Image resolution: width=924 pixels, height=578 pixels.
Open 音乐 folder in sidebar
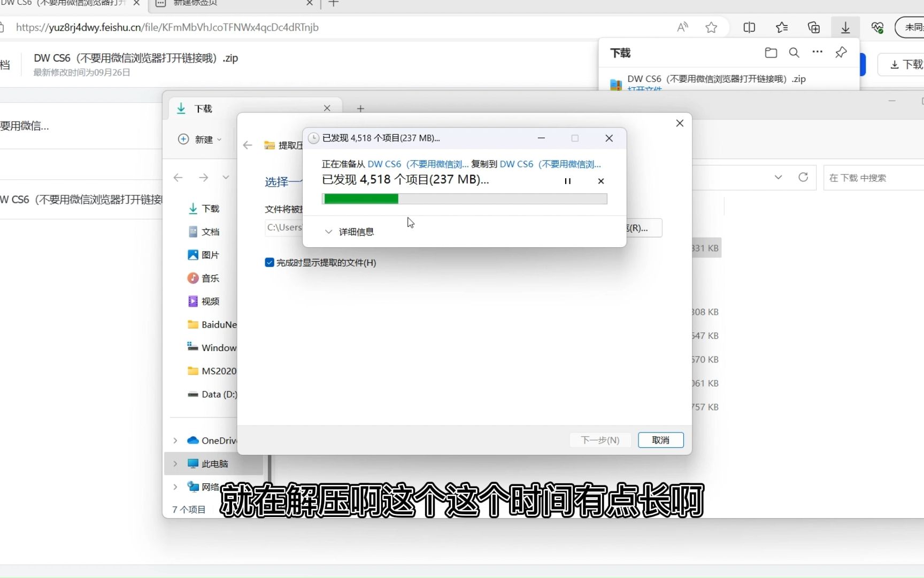click(204, 278)
